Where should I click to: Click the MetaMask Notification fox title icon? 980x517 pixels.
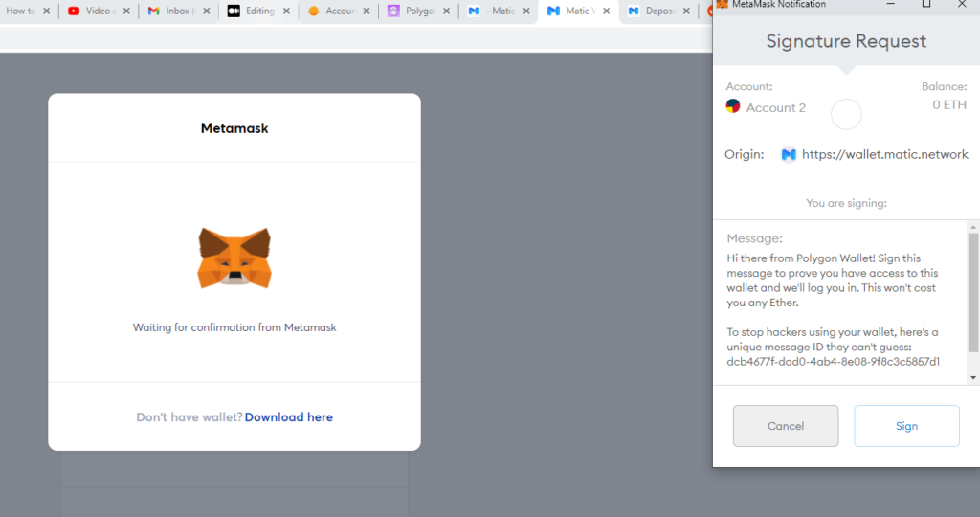click(x=722, y=4)
